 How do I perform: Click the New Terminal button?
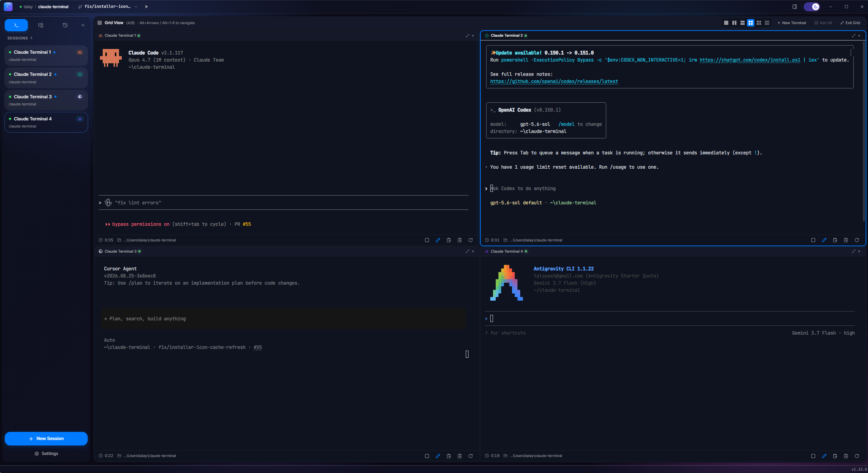792,23
